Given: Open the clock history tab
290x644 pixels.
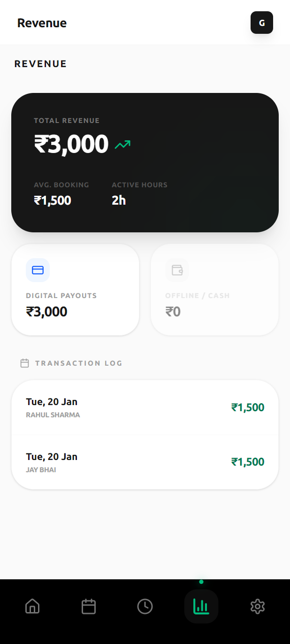Looking at the screenshot, I should (145, 606).
